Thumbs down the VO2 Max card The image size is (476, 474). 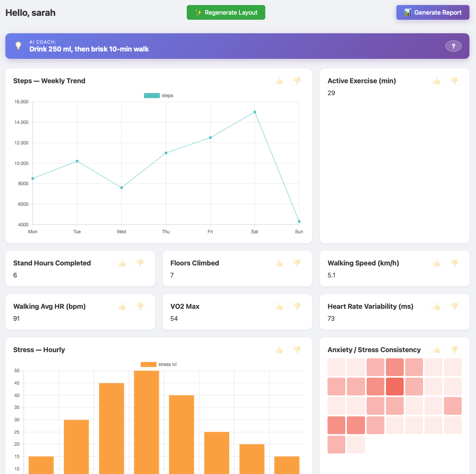(297, 306)
